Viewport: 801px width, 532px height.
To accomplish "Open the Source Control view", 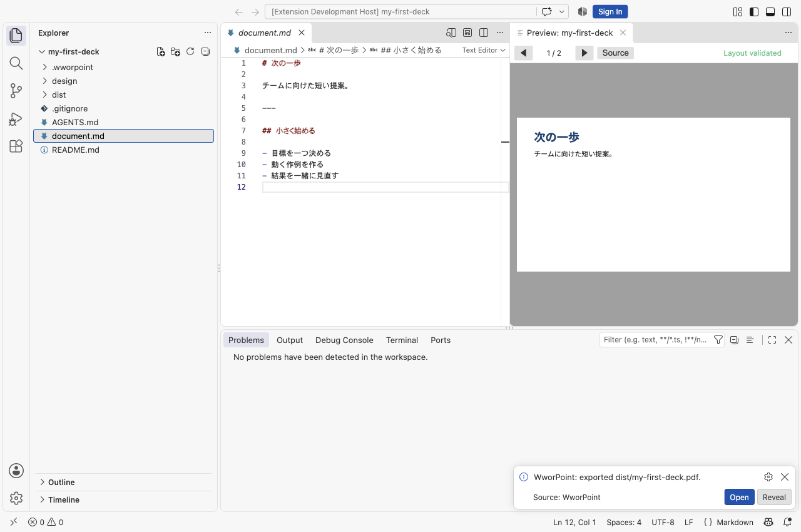I will coord(16,91).
